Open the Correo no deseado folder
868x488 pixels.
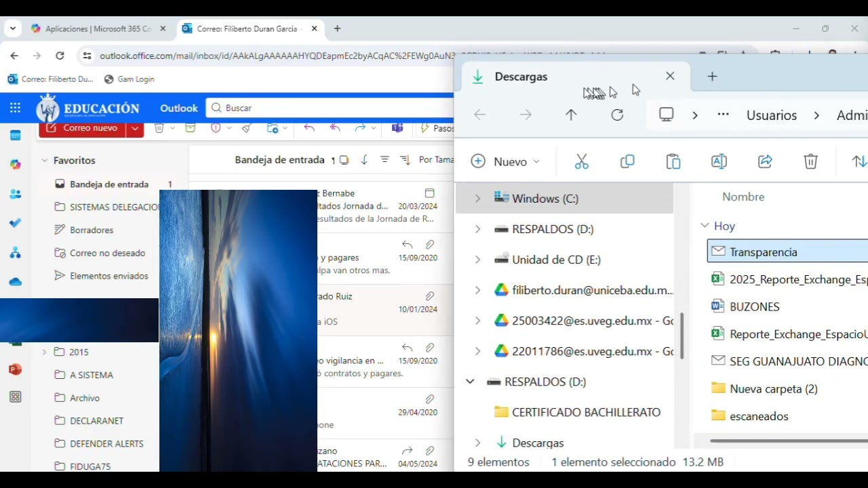click(x=107, y=253)
